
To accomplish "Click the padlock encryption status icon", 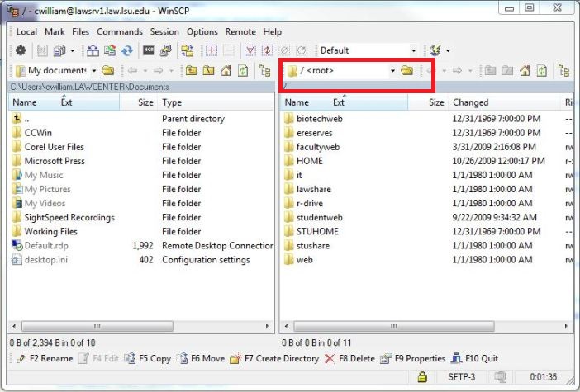I will pyautogui.click(x=422, y=377).
